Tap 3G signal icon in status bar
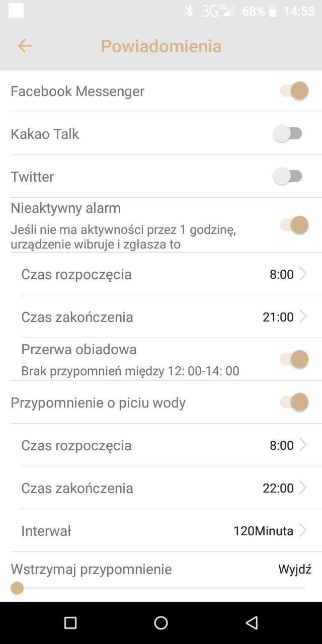The image size is (322, 644). point(218,11)
